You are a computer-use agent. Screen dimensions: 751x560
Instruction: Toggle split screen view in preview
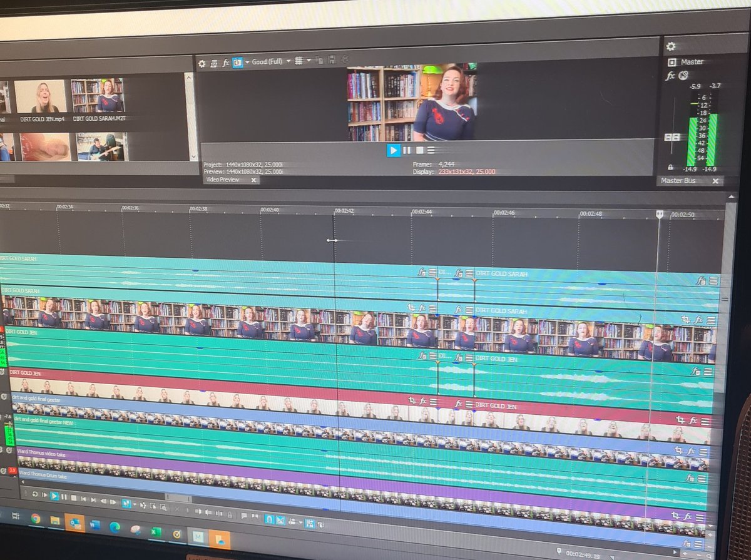[x=238, y=63]
